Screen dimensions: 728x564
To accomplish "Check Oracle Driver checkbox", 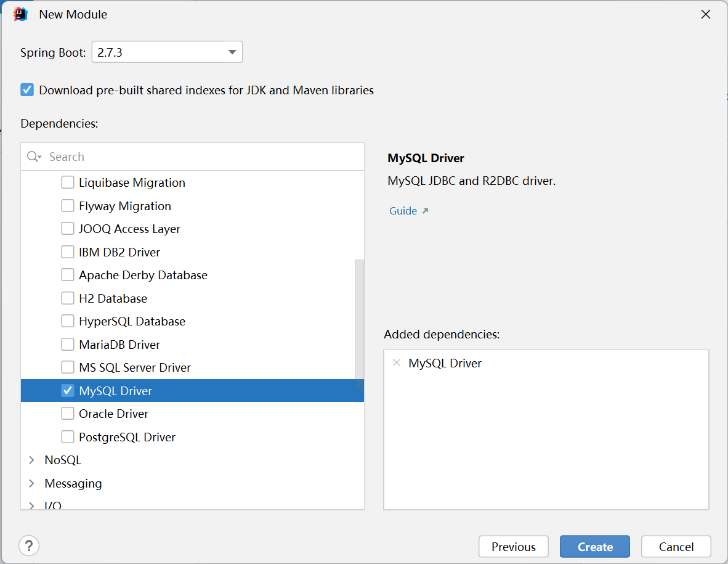I will [x=68, y=414].
